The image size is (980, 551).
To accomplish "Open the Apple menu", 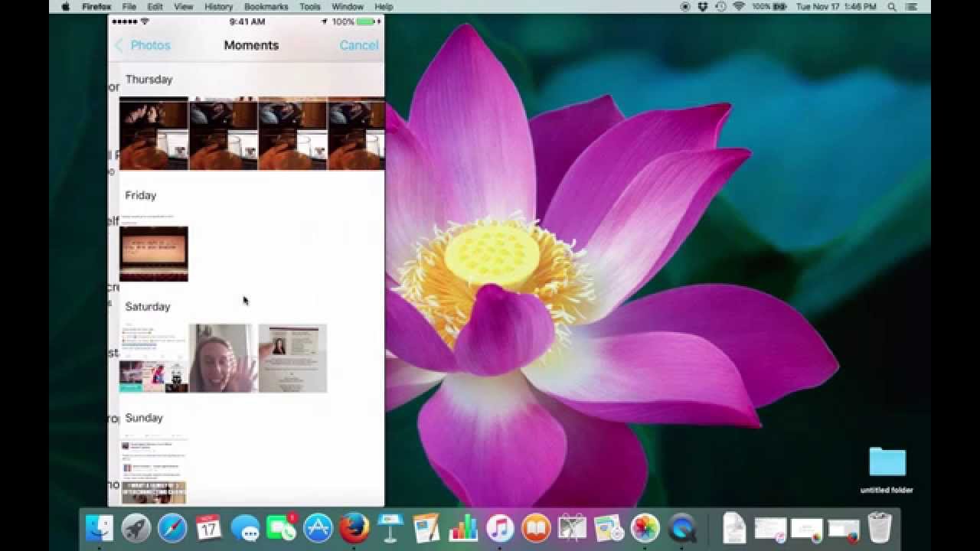I will (x=66, y=7).
